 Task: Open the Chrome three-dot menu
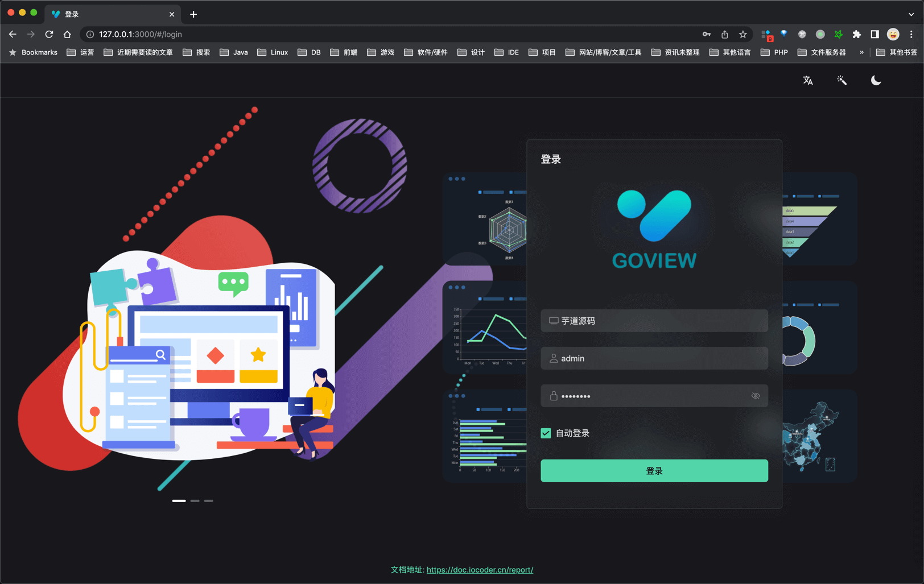click(x=911, y=34)
